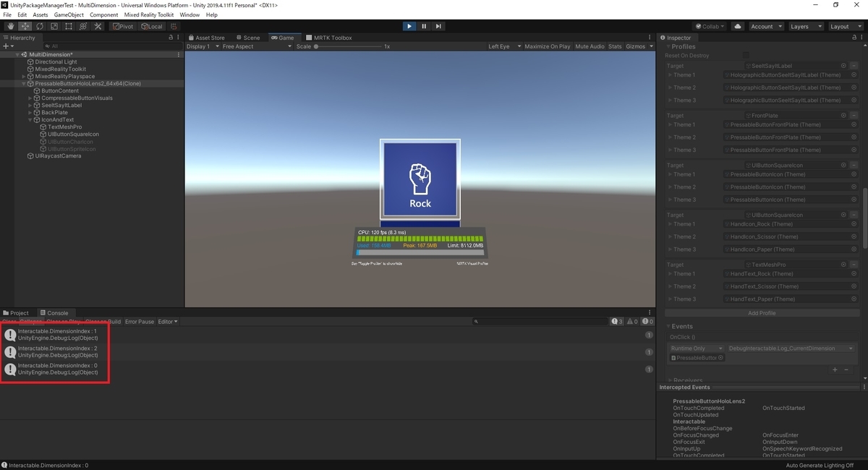Lock the Inspector panel

pyautogui.click(x=854, y=37)
